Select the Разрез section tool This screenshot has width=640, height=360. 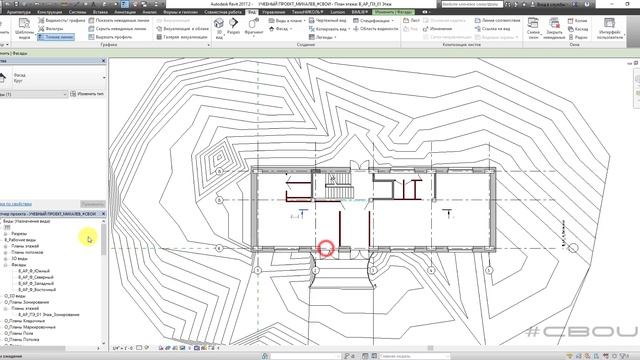(x=233, y=27)
